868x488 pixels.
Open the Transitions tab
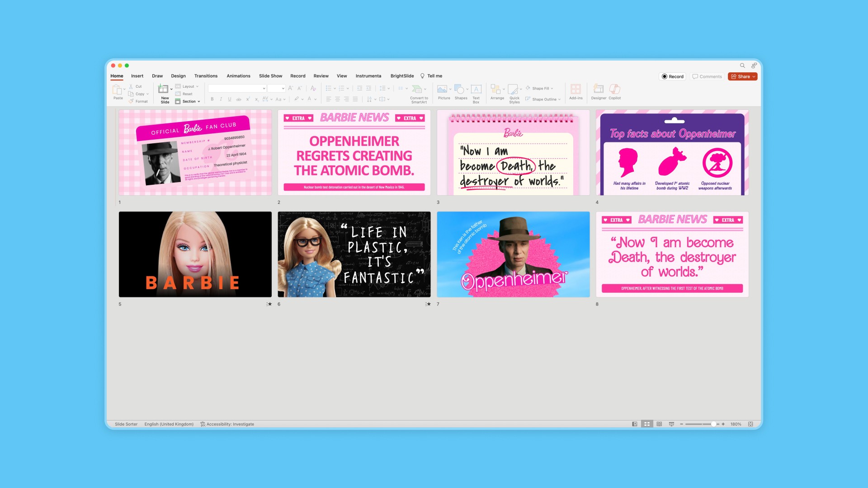(x=206, y=76)
